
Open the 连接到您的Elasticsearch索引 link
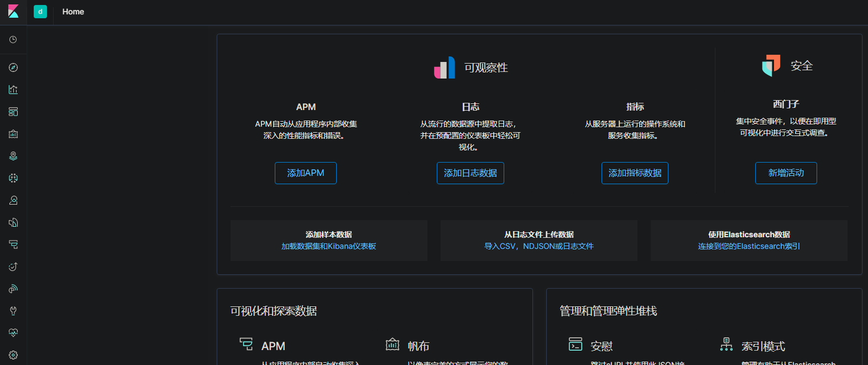[749, 246]
